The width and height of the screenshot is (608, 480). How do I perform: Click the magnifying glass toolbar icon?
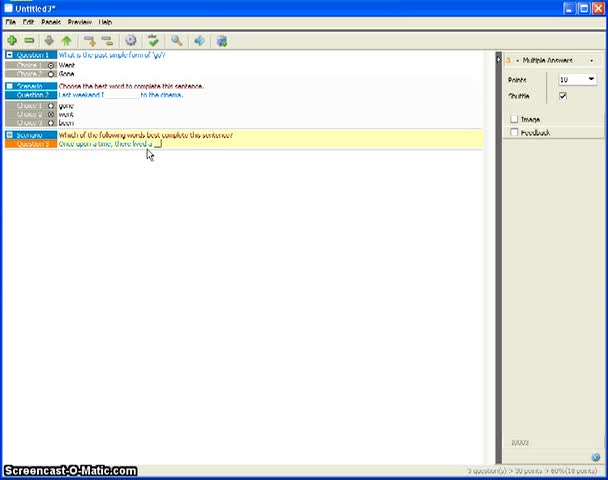177,40
